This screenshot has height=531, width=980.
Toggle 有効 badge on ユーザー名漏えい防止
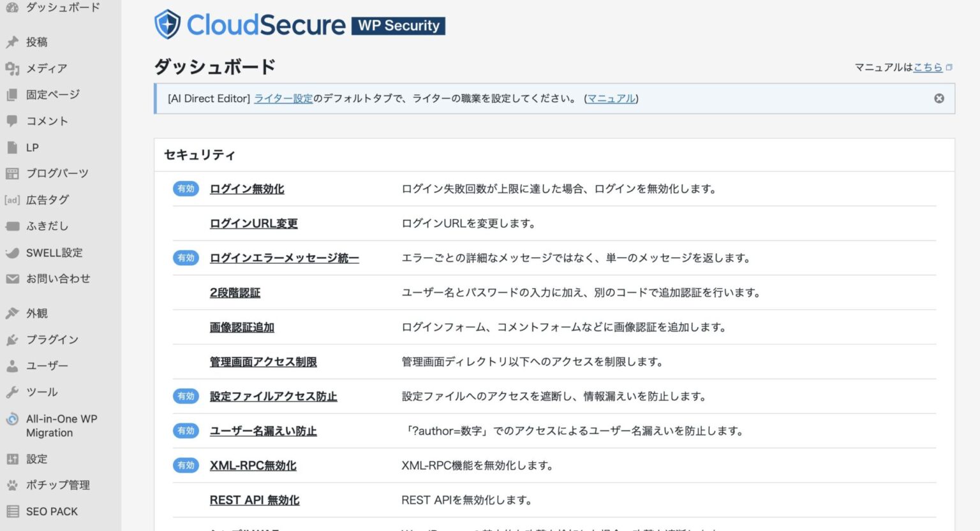[186, 430]
